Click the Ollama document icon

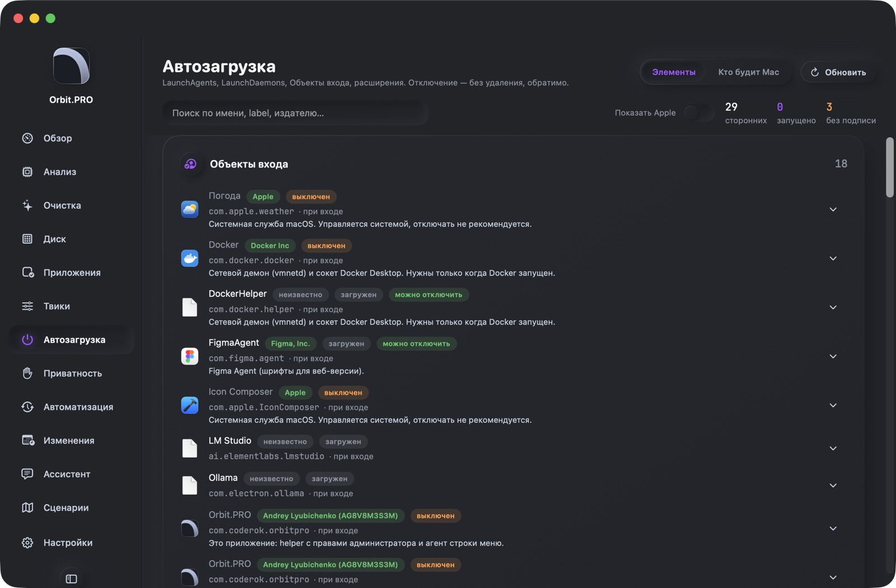(x=190, y=486)
